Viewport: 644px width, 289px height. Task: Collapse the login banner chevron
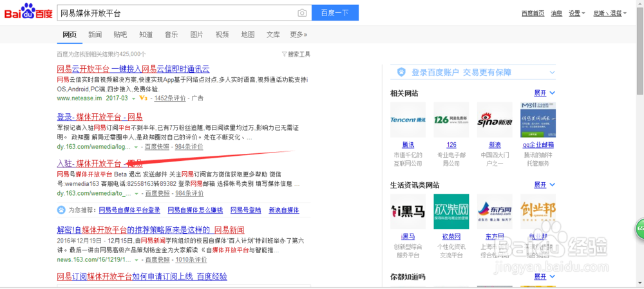[x=552, y=73]
